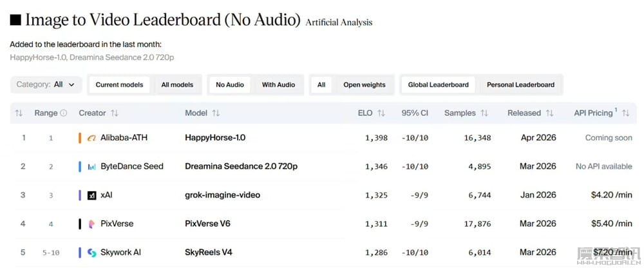Select the Global Leaderboard tab
The height and width of the screenshot is (268, 644).
coord(438,85)
